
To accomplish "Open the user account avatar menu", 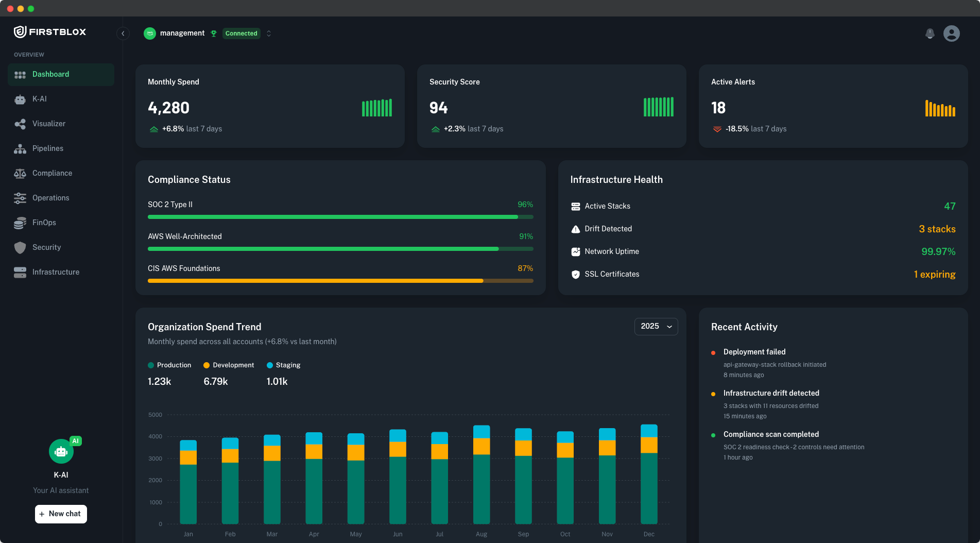I will (x=952, y=33).
